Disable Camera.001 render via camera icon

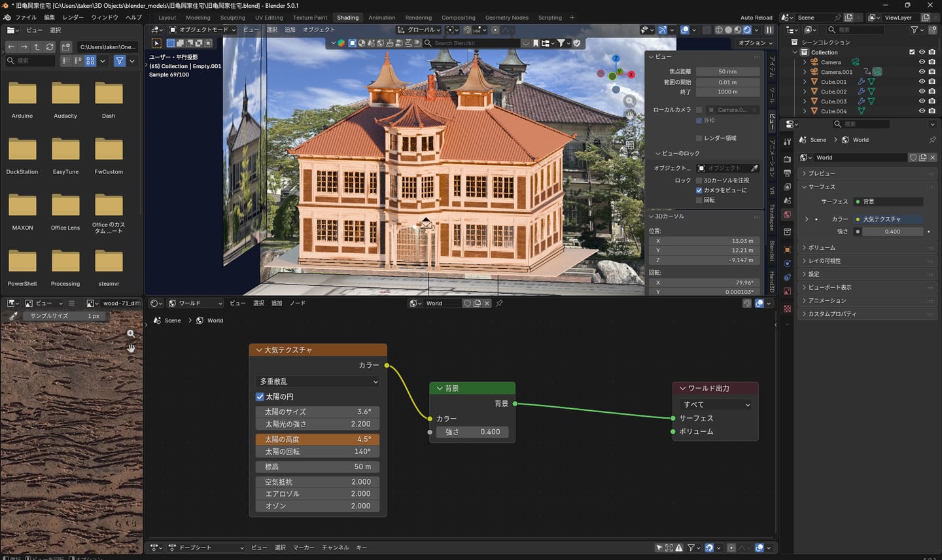click(932, 72)
